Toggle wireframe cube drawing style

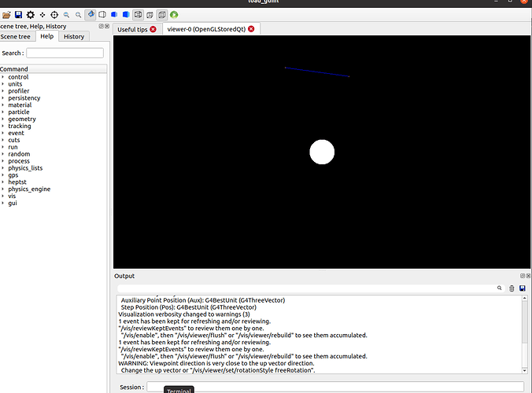pos(138,15)
